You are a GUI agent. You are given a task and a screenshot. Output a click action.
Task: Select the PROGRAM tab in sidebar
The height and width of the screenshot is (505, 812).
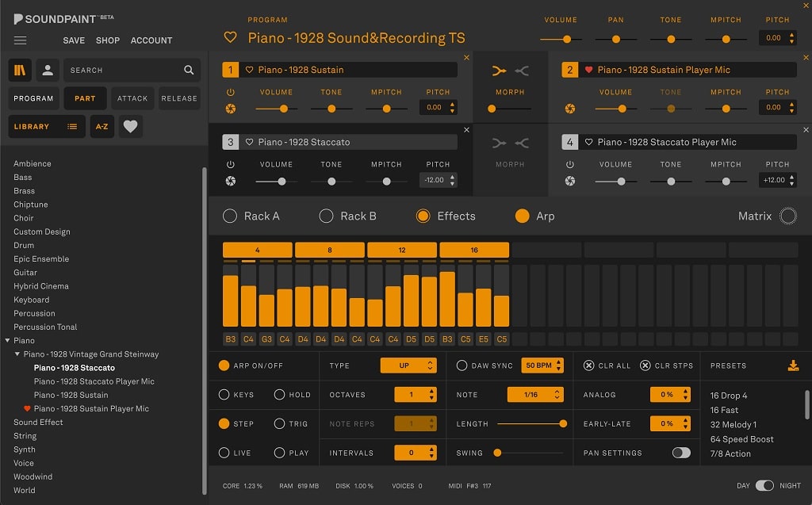pyautogui.click(x=33, y=98)
